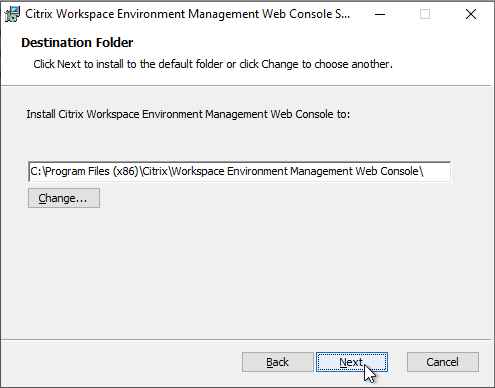
Task: Click the 'Install Citrix Workspace Environment Management' label
Action: pos(188,114)
